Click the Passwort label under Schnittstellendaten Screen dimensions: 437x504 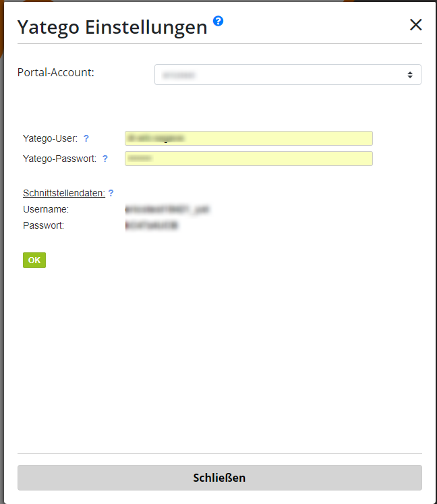coord(43,225)
